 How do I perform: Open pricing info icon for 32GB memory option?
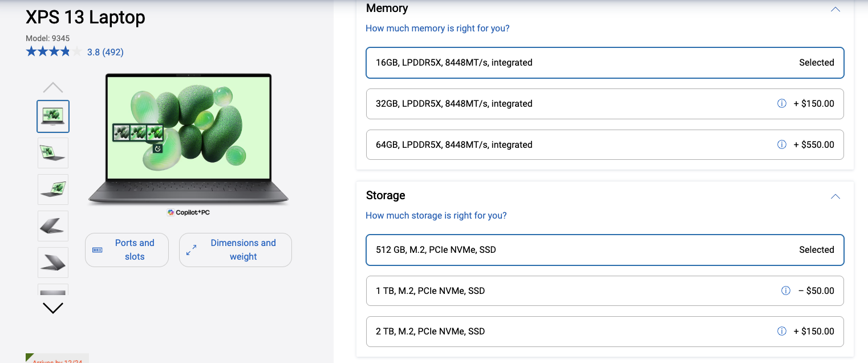click(782, 103)
